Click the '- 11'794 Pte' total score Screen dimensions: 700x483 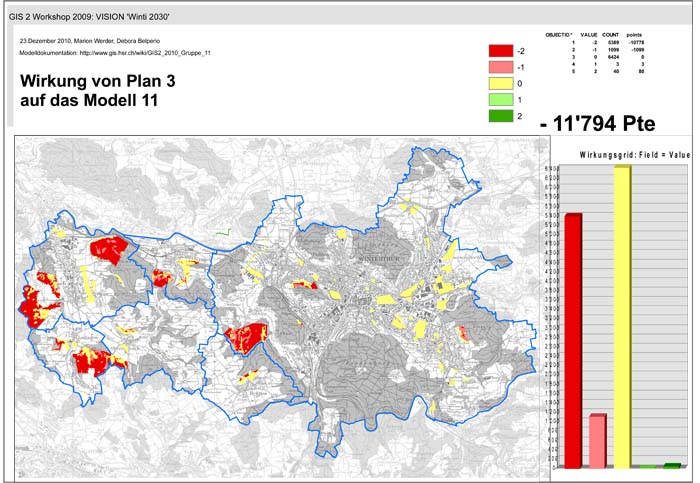coord(596,124)
